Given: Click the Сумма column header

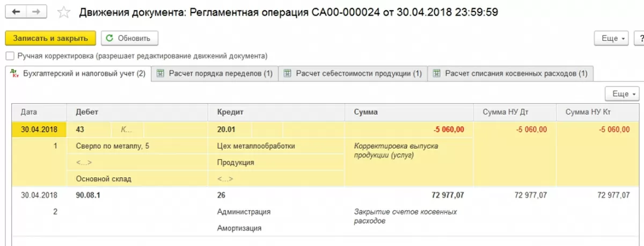Looking at the screenshot, I should click(x=365, y=112).
